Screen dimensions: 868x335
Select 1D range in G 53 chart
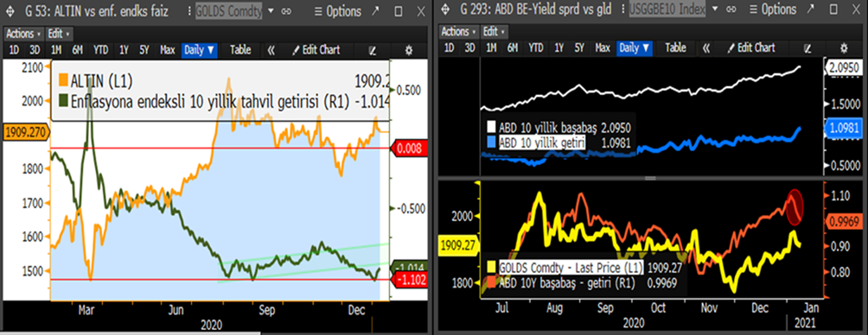point(14,50)
